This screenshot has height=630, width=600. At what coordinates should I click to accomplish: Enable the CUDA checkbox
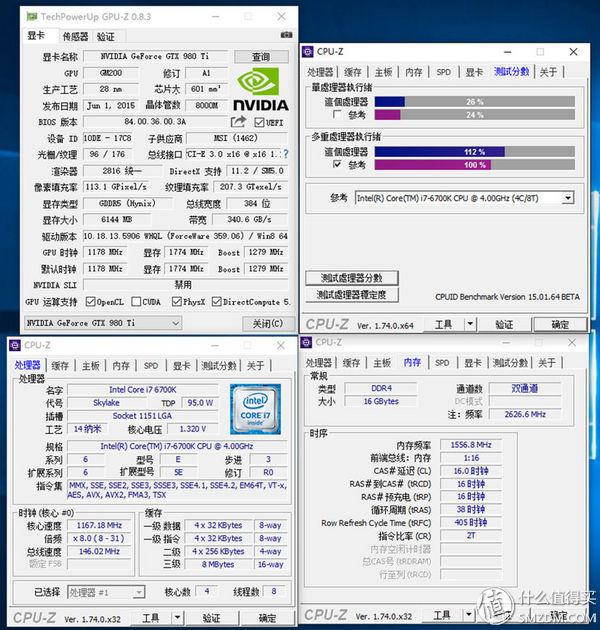pyautogui.click(x=136, y=302)
